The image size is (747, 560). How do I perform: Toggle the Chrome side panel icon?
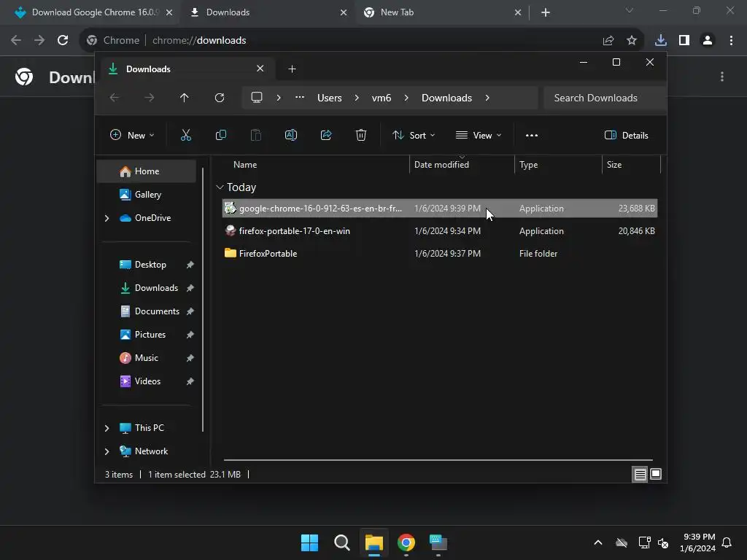point(684,41)
